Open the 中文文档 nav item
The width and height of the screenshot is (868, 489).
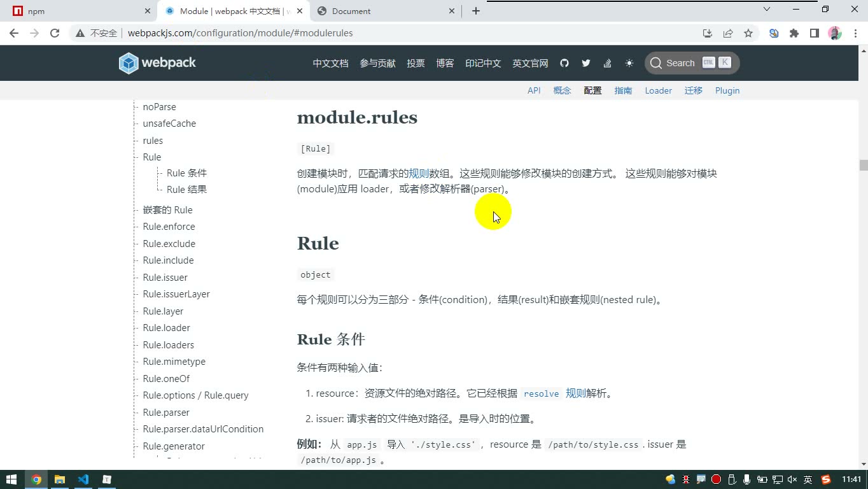coord(330,63)
